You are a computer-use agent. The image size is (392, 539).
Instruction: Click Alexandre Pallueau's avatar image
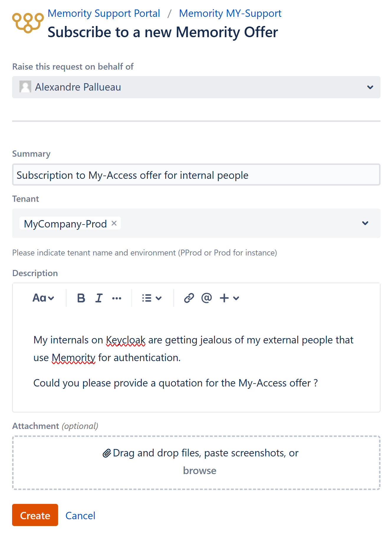(x=25, y=87)
